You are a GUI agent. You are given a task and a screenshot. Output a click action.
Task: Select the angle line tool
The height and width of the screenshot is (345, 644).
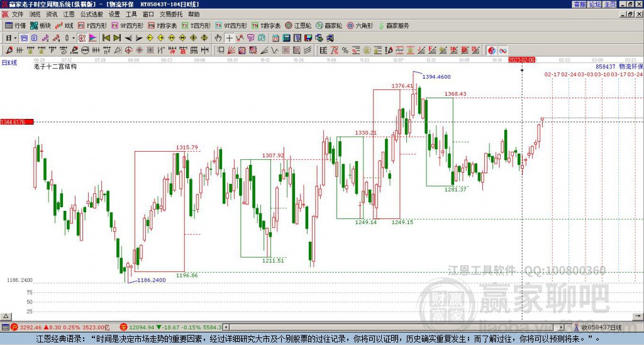pos(264,50)
